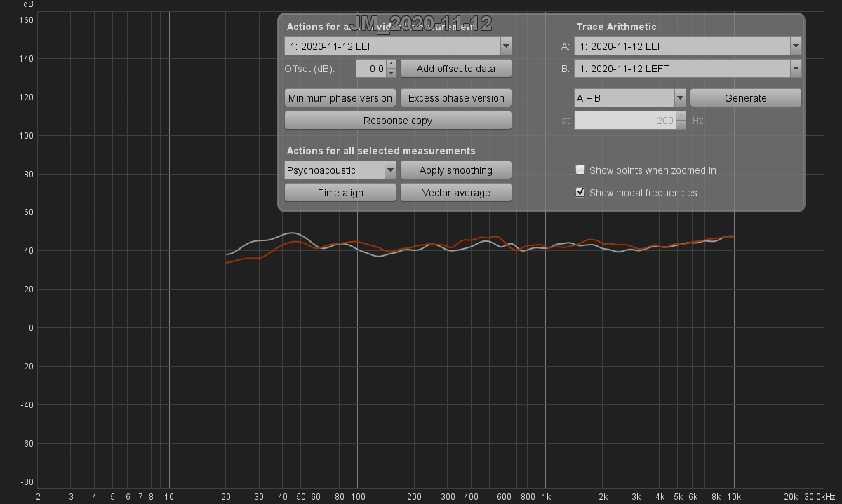This screenshot has height=504, width=842.
Task: Generate the Minimum phase version
Action: click(340, 98)
